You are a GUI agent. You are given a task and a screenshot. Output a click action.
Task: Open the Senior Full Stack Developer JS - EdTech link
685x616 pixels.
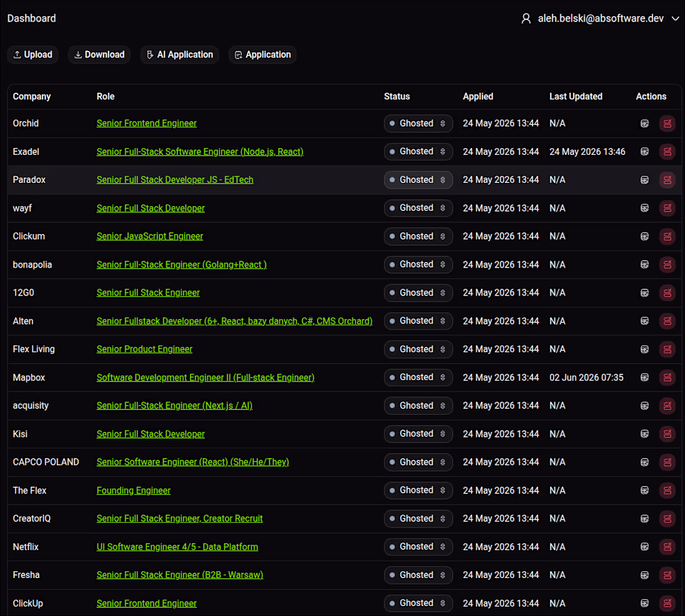[175, 180]
